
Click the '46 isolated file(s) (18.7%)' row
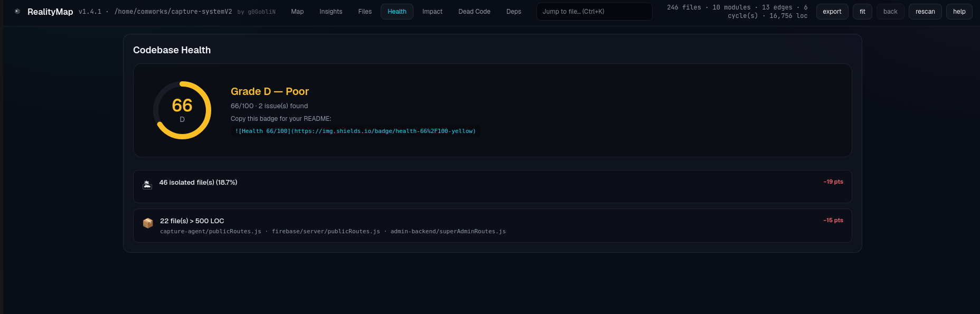tap(492, 186)
